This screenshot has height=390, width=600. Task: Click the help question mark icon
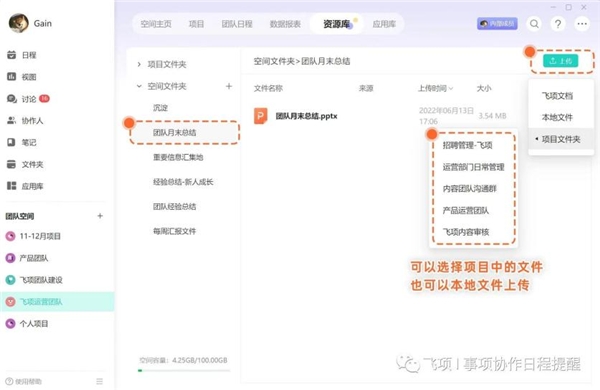click(558, 24)
